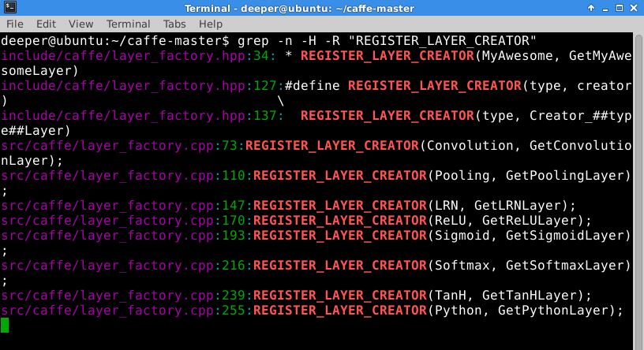This screenshot has height=350, width=644.
Task: Close the terminal window
Action: pos(634,8)
